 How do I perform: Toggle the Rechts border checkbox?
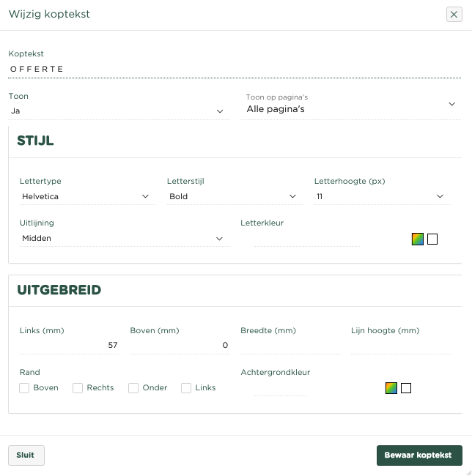(78, 388)
